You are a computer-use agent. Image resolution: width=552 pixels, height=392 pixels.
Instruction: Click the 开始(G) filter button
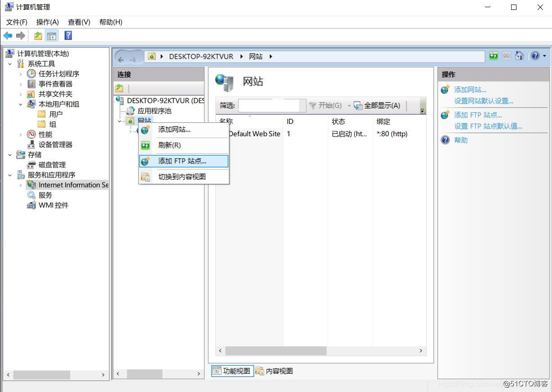pyautogui.click(x=325, y=106)
